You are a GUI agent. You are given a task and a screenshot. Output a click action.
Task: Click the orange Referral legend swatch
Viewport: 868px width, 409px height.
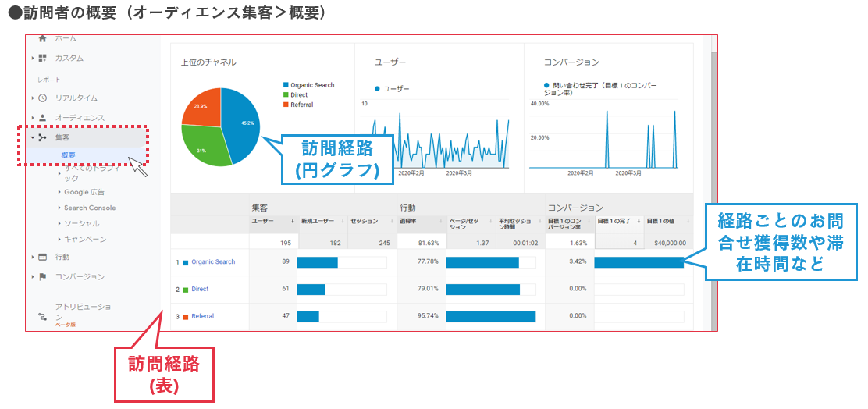tap(286, 105)
